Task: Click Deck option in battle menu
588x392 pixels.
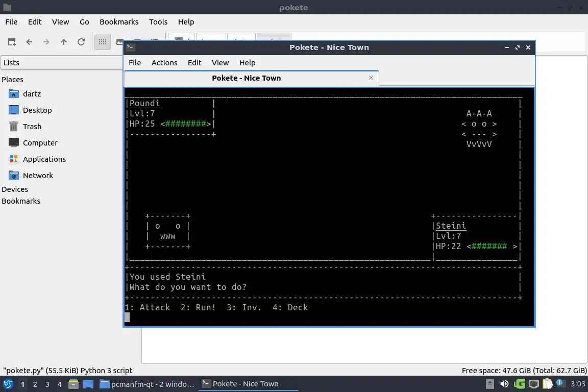Action: [x=290, y=307]
